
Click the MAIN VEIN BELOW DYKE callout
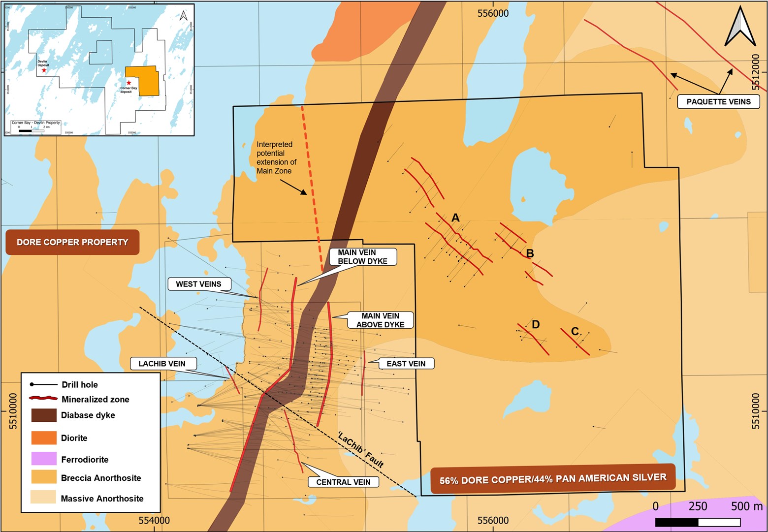coord(362,257)
